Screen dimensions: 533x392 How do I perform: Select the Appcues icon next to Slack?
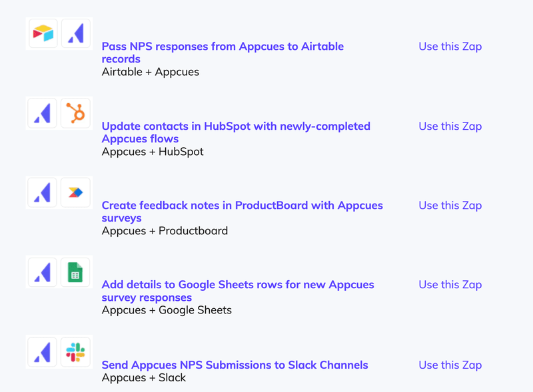click(42, 351)
